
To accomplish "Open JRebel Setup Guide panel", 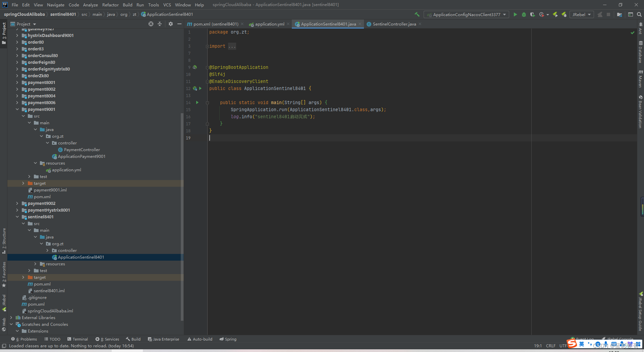I will (640, 311).
